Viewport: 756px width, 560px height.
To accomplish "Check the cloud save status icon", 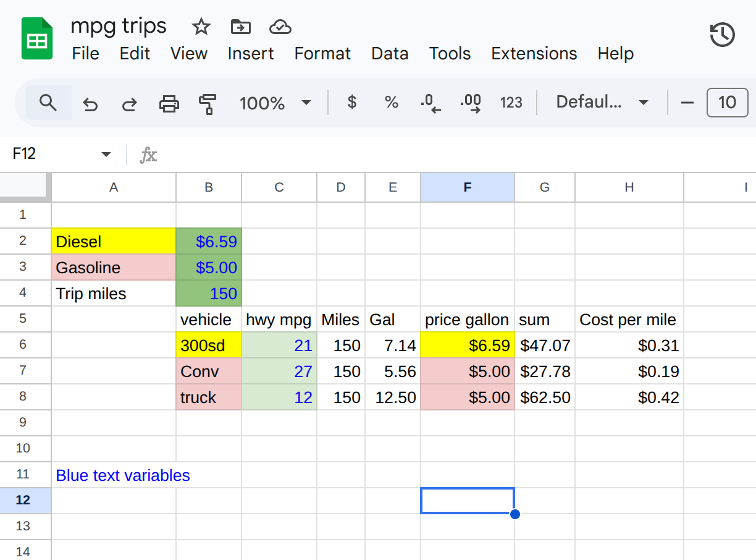I will tap(280, 27).
